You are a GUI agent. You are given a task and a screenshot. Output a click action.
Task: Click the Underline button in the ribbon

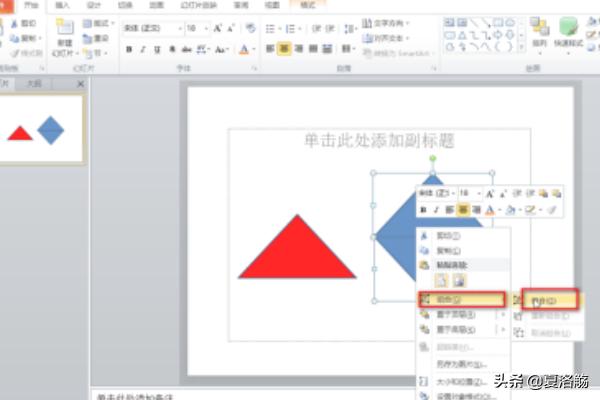pos(157,49)
